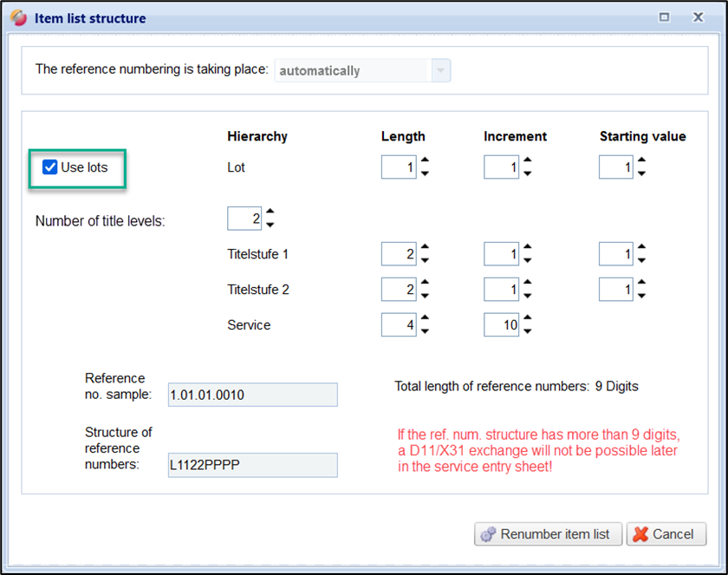728x575 pixels.
Task: Click the Service increment input box
Action: pyautogui.click(x=501, y=325)
